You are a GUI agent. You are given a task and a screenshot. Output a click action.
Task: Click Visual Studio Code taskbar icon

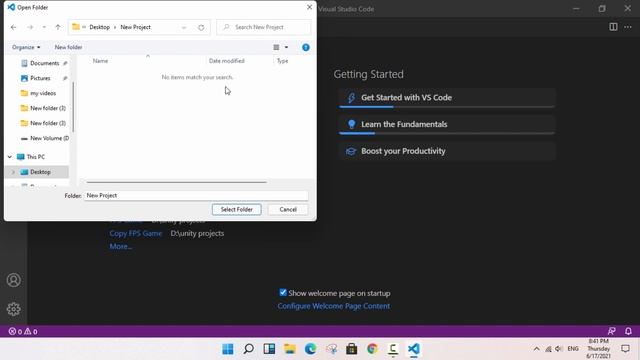tap(413, 349)
